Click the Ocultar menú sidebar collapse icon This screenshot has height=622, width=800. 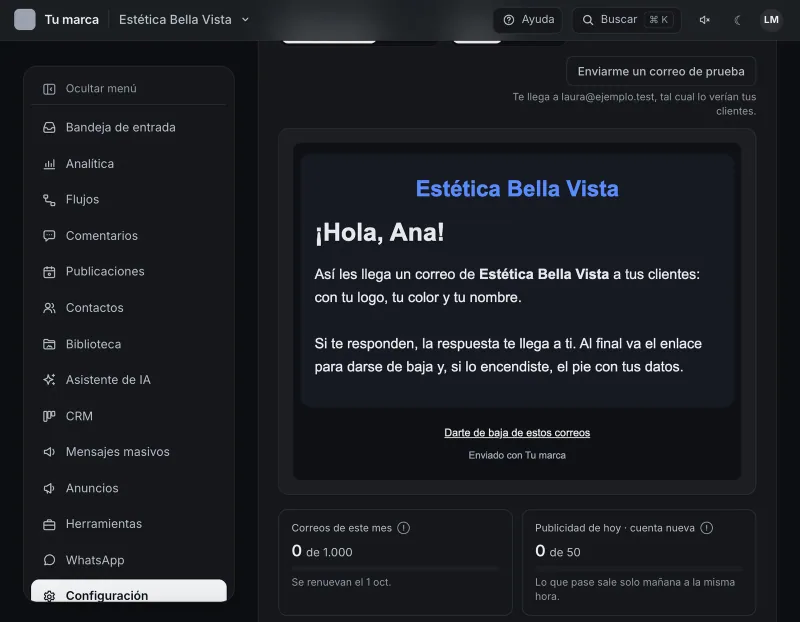click(49, 89)
